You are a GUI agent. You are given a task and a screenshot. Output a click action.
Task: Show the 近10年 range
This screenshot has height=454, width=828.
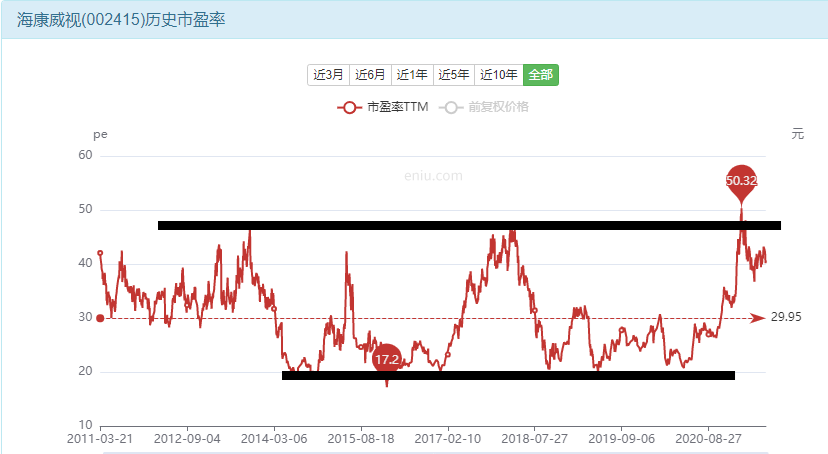[x=498, y=75]
